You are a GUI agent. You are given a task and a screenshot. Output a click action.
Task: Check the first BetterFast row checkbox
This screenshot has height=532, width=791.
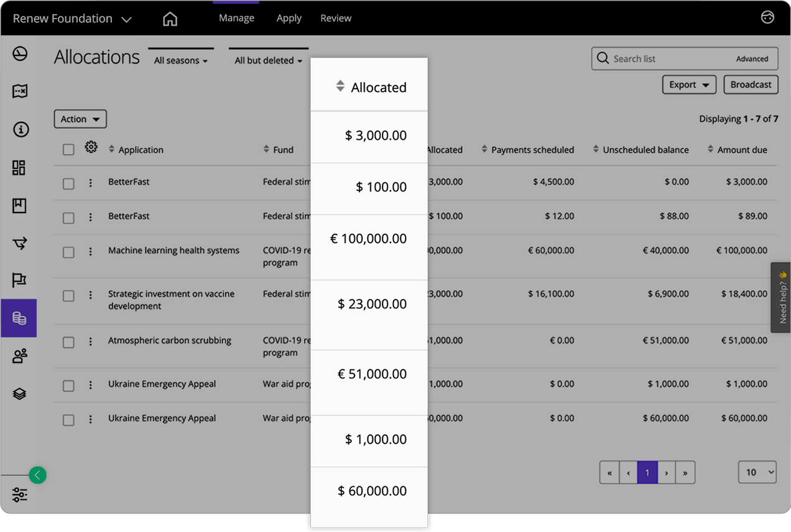[x=68, y=183]
